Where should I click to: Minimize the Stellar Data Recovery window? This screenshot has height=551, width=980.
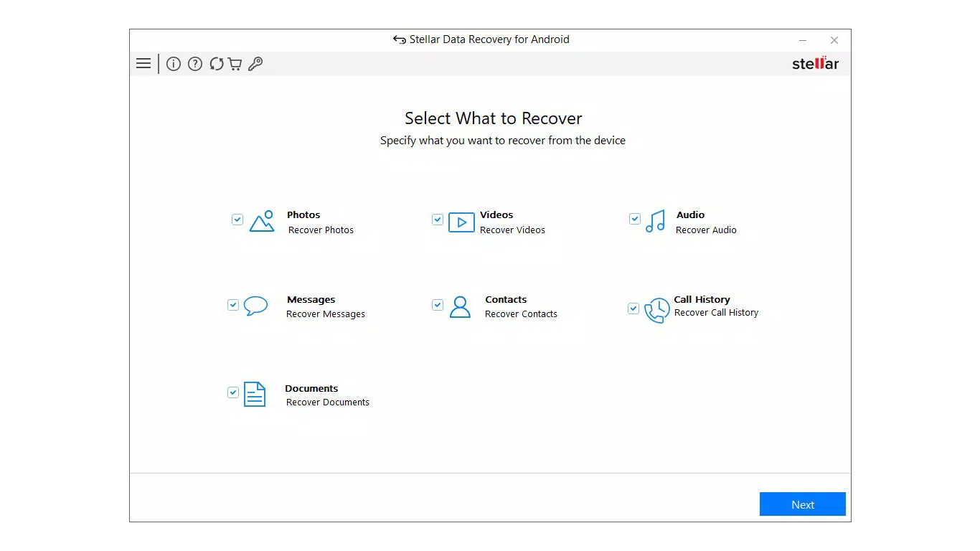pos(803,40)
